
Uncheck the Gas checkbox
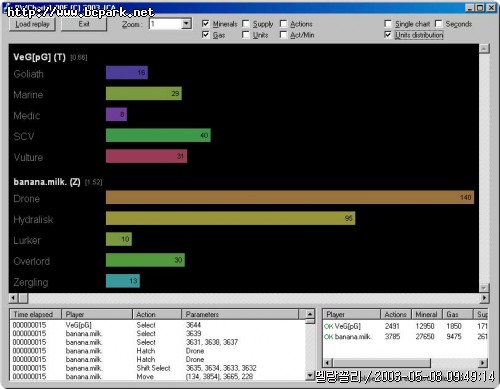(206, 34)
